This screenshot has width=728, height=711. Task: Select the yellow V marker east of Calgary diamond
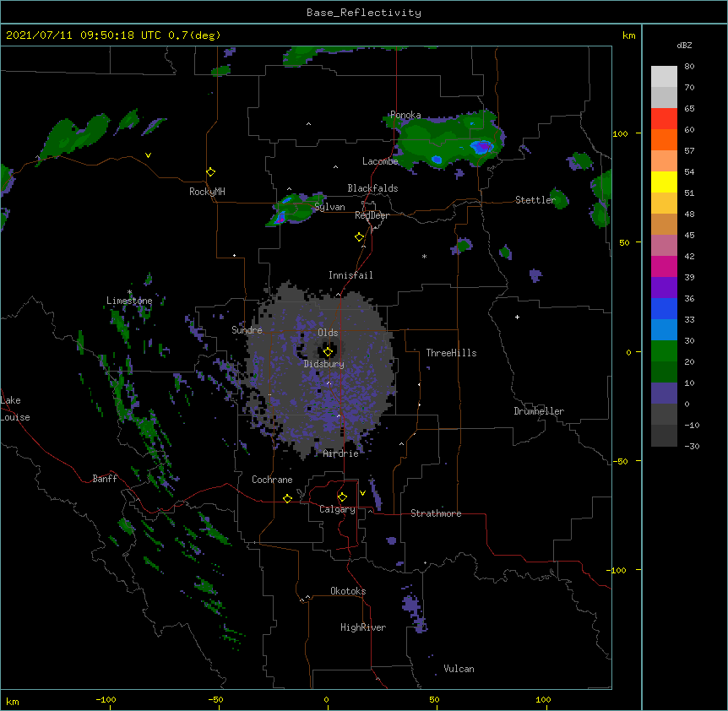click(362, 493)
